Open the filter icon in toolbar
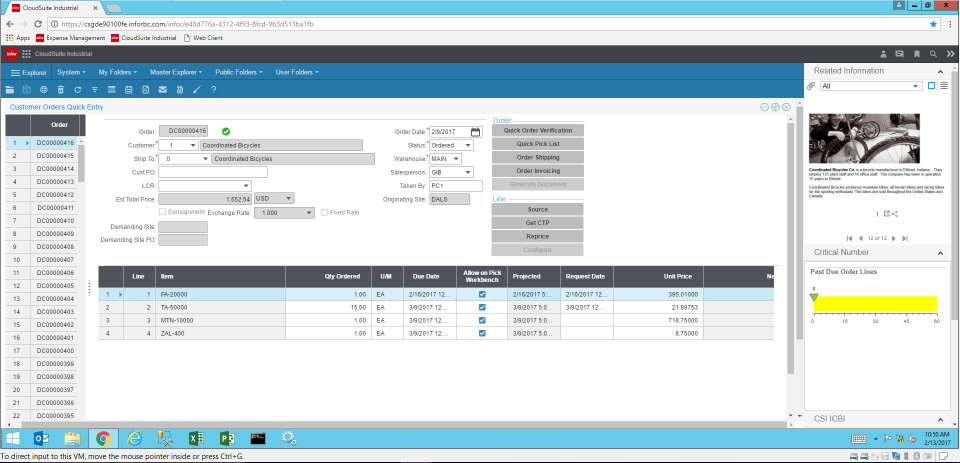This screenshot has height=463, width=960. pos(95,90)
